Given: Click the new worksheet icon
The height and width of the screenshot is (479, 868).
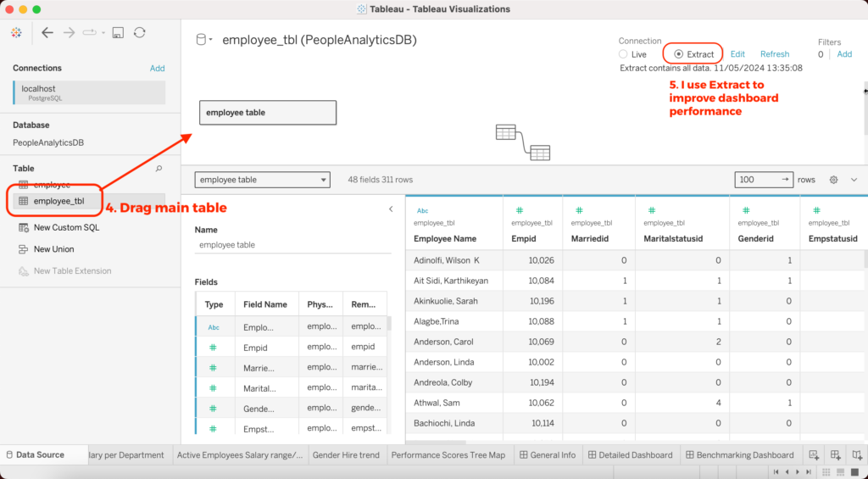Looking at the screenshot, I should pos(814,455).
